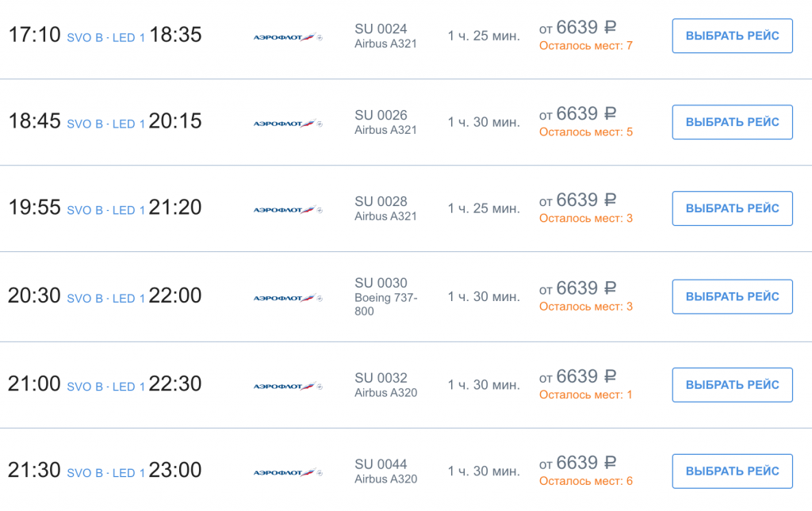Image resolution: width=812 pixels, height=511 pixels.
Task: Select the 17:10 flight with ВЫБРАТЬ РЕЙС
Action: click(x=732, y=36)
